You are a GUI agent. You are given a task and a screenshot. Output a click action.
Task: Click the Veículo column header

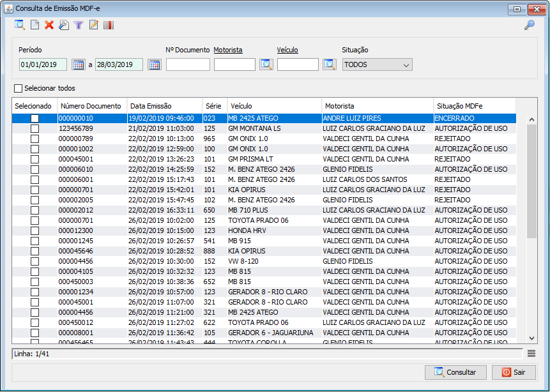pyautogui.click(x=275, y=106)
